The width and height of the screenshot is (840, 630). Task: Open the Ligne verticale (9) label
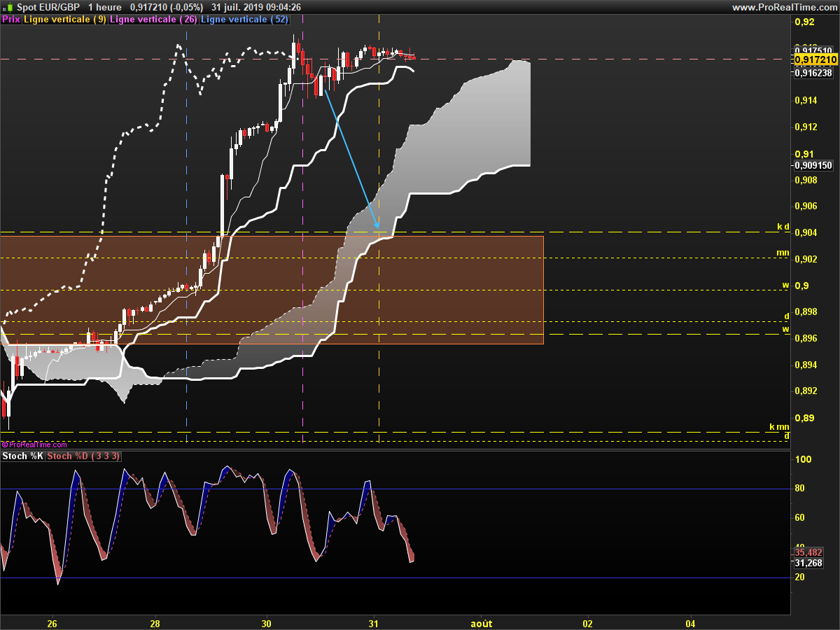[x=65, y=20]
